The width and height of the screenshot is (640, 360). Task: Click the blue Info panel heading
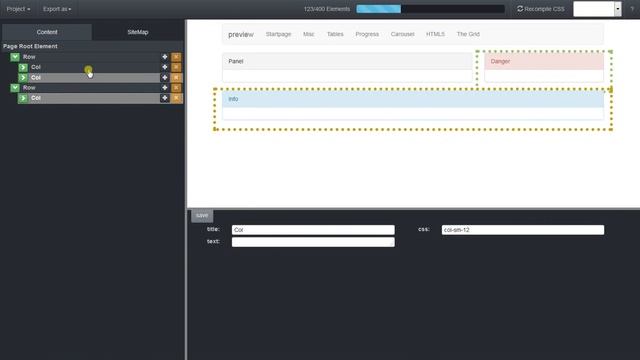(413, 99)
